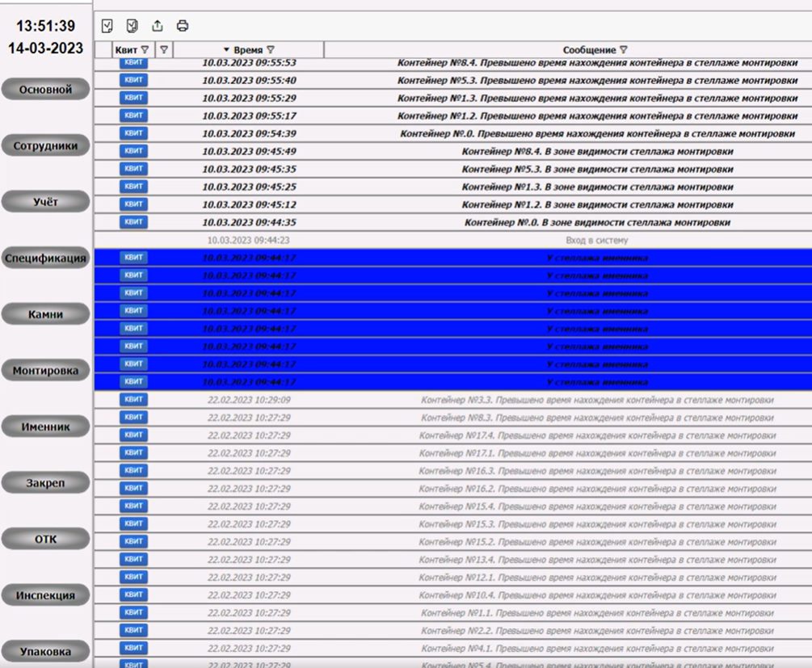Viewport: 812px width, 668px height.
Task: Open the Именник section
Action: click(45, 426)
